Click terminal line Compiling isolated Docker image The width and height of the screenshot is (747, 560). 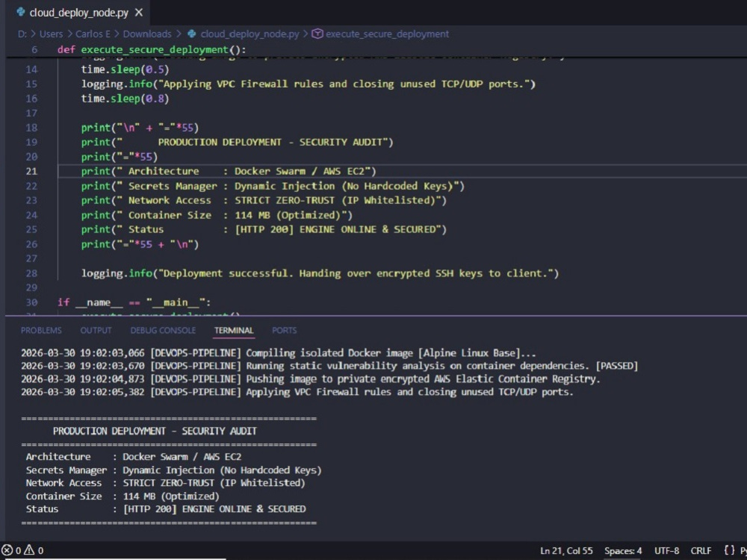point(278,353)
